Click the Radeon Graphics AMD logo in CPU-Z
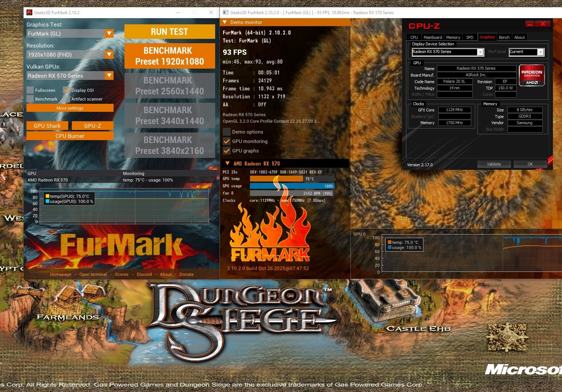 click(x=532, y=75)
